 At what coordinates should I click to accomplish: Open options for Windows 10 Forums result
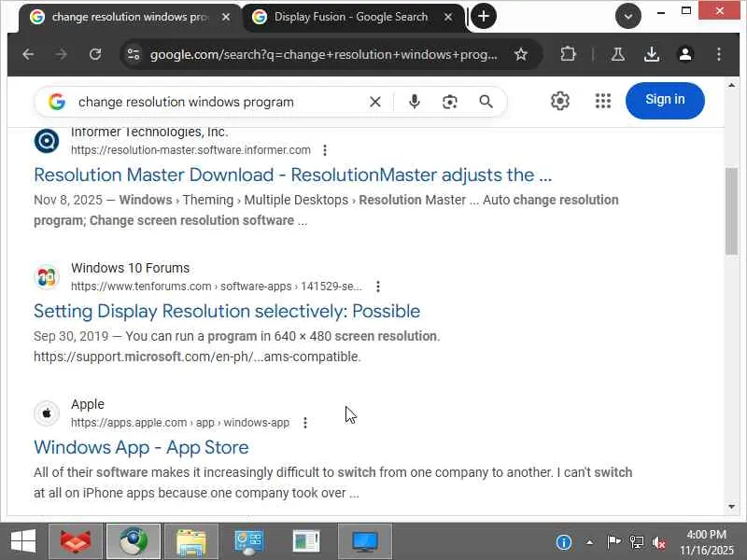point(378,287)
